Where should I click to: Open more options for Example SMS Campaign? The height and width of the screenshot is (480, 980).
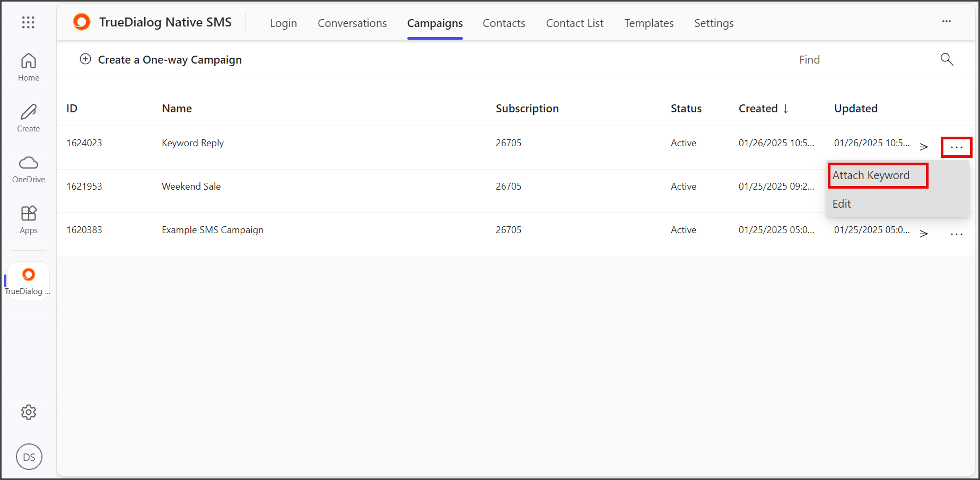pyautogui.click(x=957, y=234)
